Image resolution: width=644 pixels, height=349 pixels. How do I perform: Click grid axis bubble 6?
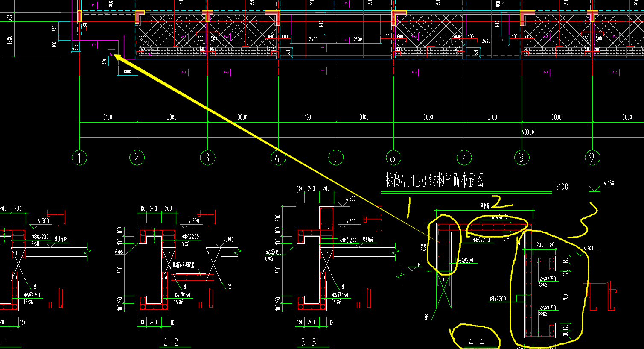click(393, 158)
